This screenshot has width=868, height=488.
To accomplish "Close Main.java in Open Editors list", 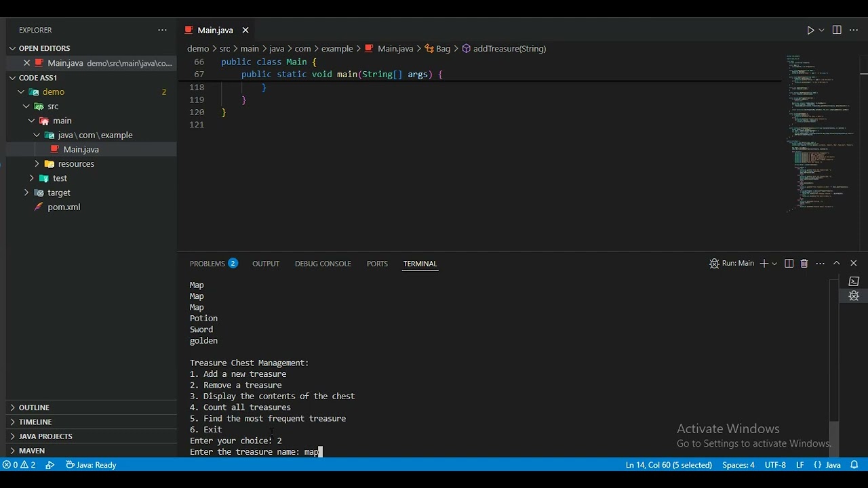I will click(27, 63).
